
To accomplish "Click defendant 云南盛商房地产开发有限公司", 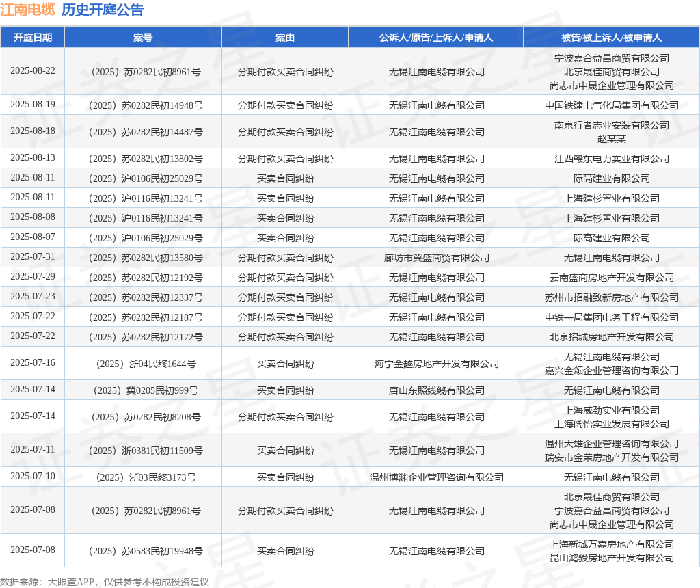I will pyautogui.click(x=612, y=278).
